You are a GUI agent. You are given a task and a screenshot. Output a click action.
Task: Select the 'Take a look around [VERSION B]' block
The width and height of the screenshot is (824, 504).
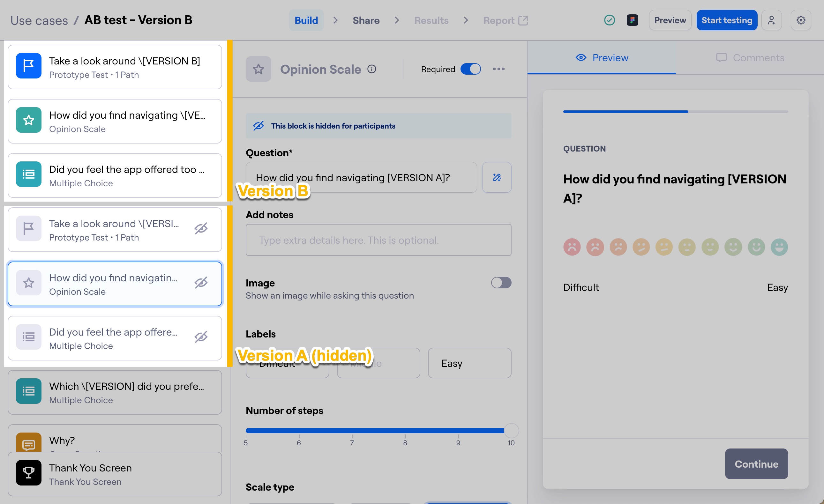tap(115, 67)
